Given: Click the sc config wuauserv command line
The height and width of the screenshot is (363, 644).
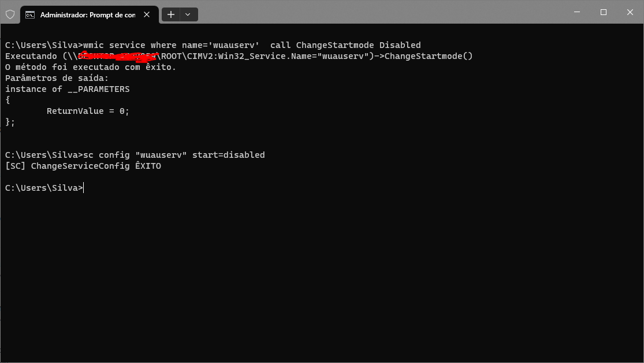Looking at the screenshot, I should click(135, 155).
